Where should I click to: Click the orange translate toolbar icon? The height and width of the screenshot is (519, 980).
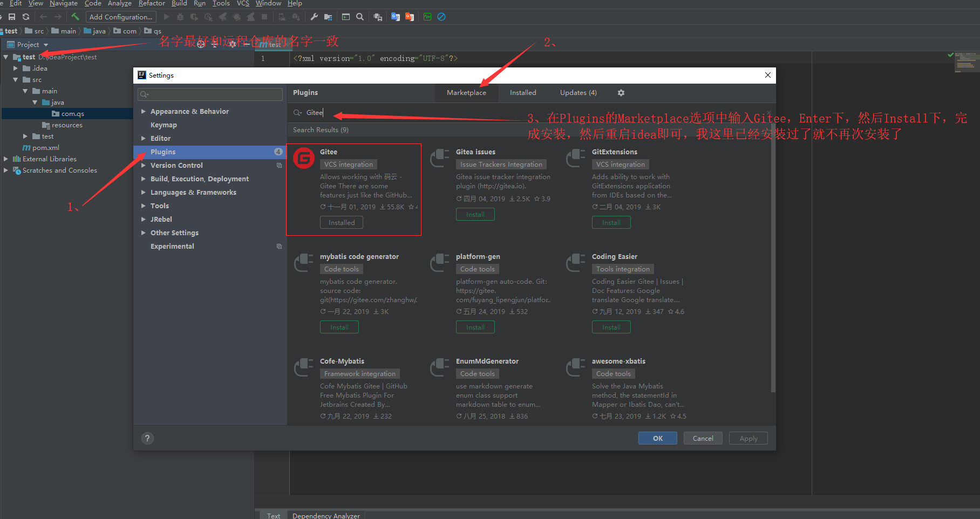(410, 17)
